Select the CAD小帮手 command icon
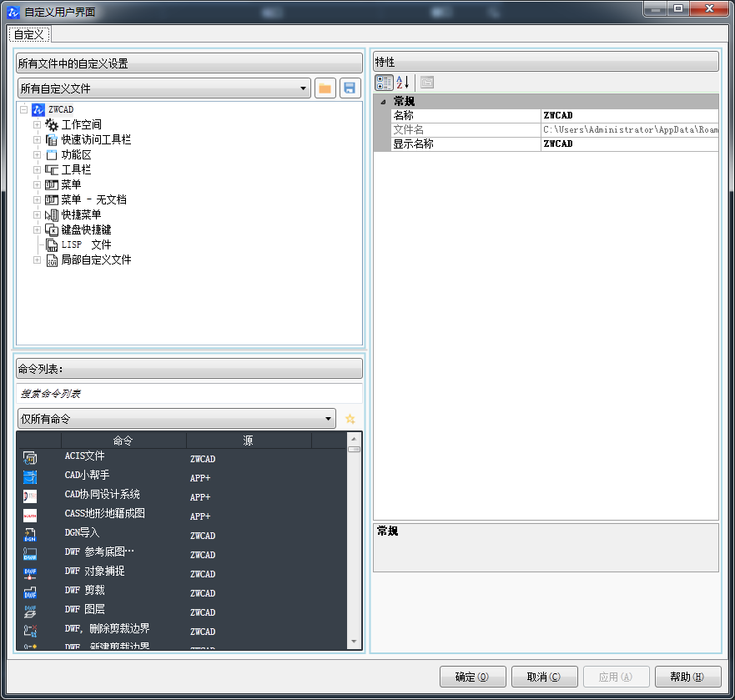The width and height of the screenshot is (735, 700). point(30,477)
